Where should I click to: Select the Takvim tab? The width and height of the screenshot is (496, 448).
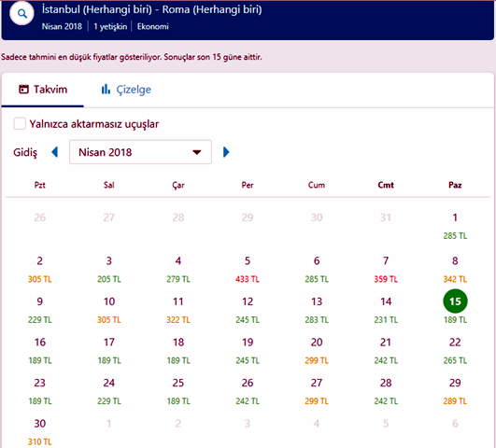point(43,90)
